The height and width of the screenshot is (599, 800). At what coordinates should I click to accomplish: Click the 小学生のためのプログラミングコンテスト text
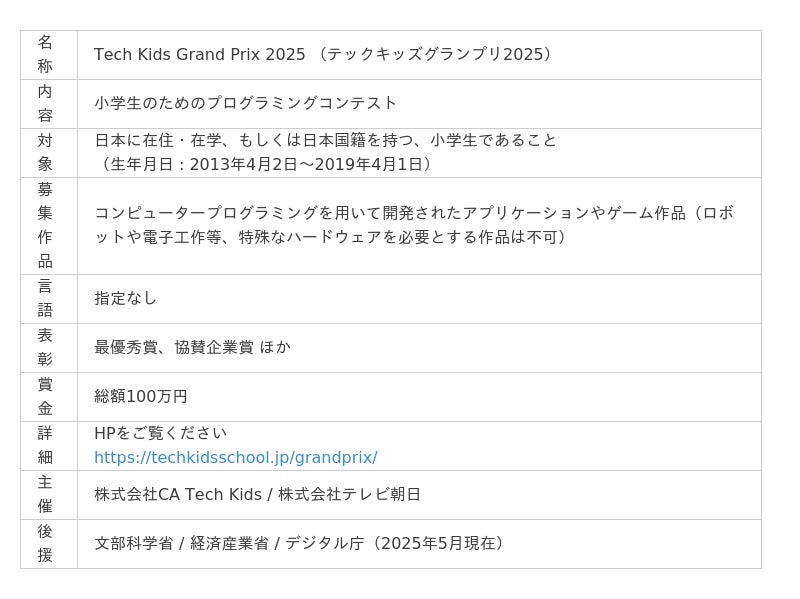coord(245,103)
